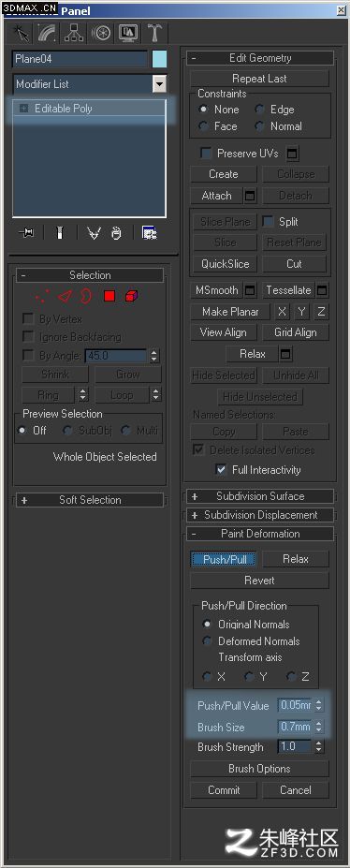Select Element sub-object cube icon

131,297
